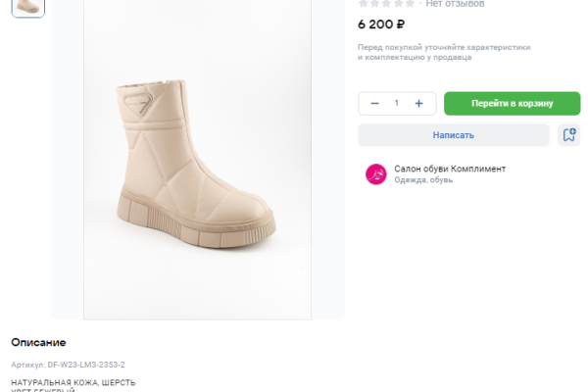Open the large beige boot photo
The width and height of the screenshot is (588, 392).
pyautogui.click(x=197, y=167)
